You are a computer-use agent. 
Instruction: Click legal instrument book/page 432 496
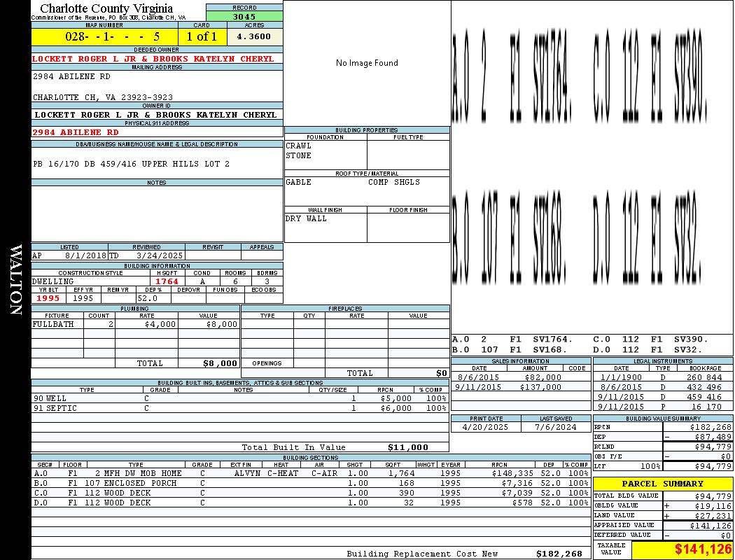[704, 387]
